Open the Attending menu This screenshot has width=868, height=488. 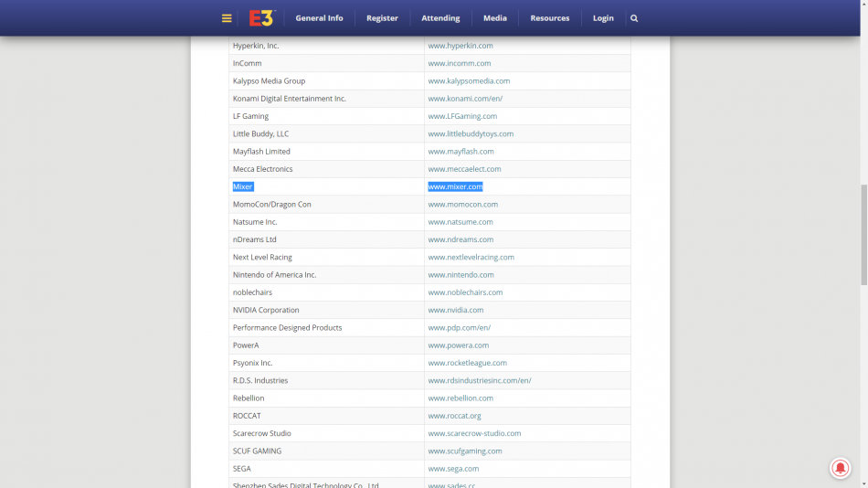[x=440, y=18]
